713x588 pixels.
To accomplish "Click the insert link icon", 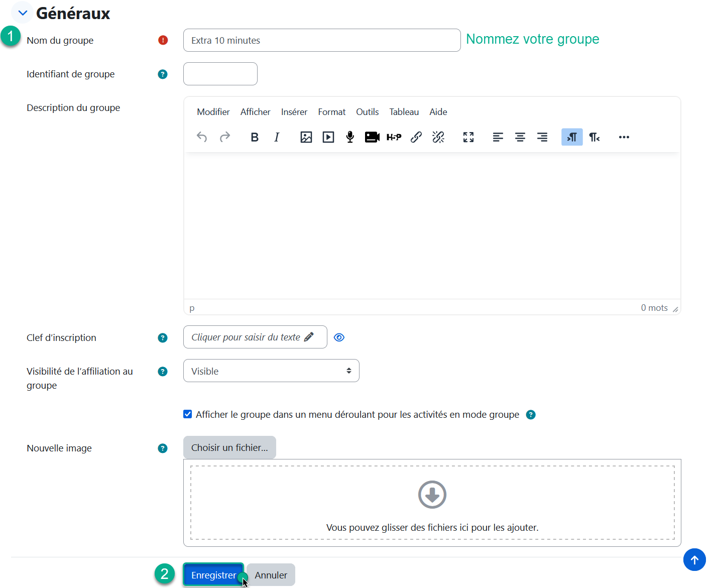I will coord(416,137).
